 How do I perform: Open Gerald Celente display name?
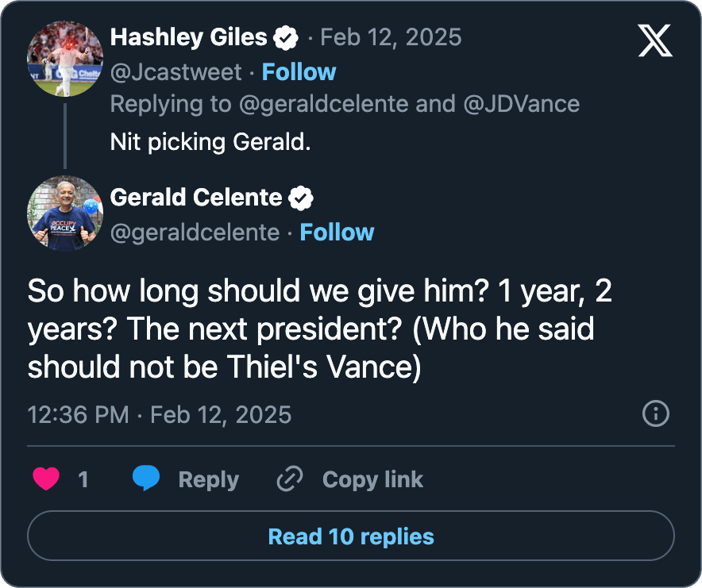(x=196, y=198)
